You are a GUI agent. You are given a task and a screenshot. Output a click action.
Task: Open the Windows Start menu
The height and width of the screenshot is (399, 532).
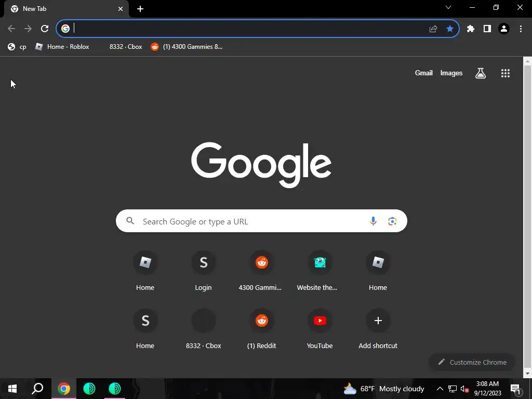point(12,389)
